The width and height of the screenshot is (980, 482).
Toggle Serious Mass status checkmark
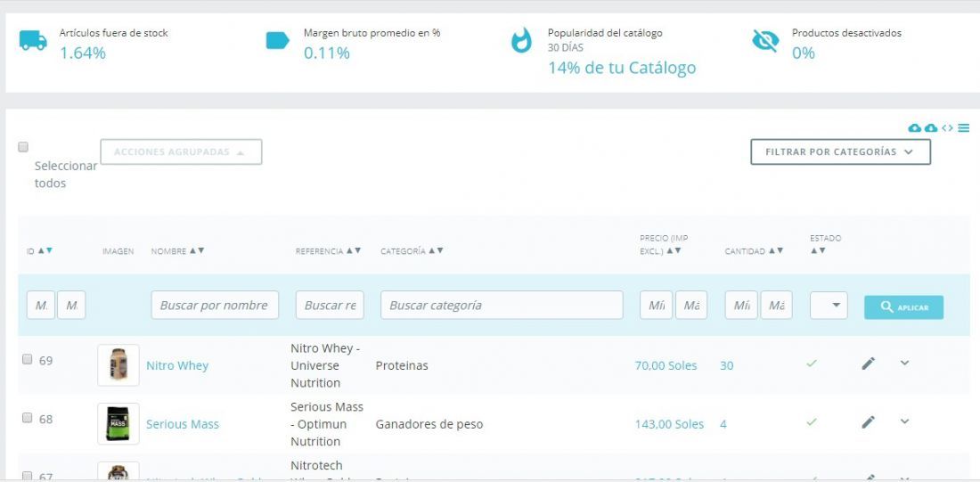812,422
